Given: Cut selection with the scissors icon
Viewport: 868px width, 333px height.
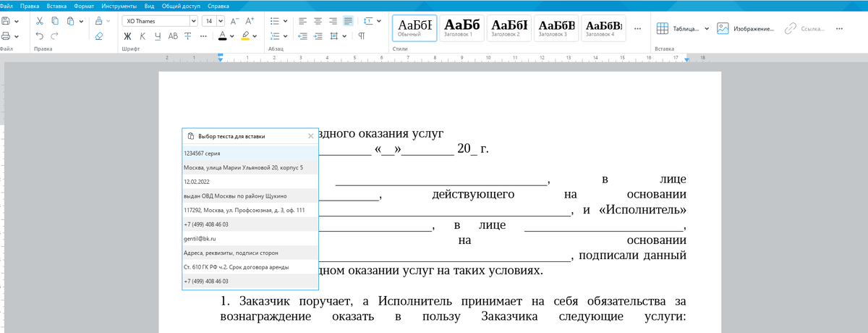Looking at the screenshot, I should point(38,21).
